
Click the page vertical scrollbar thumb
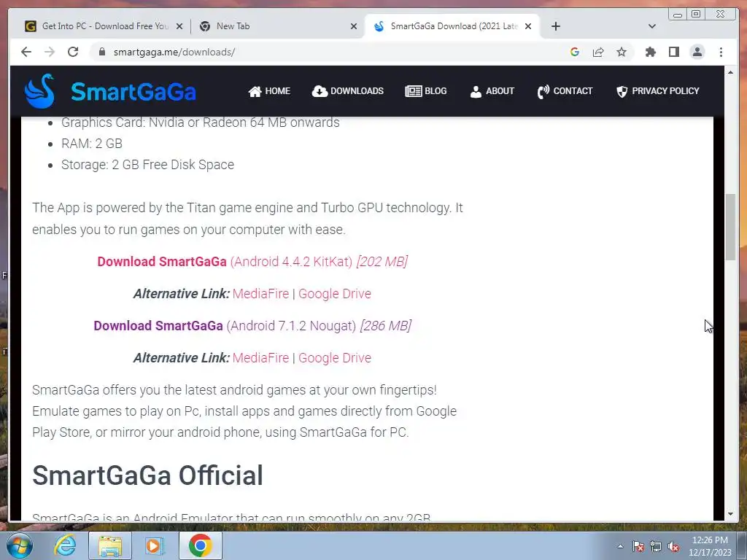[730, 227]
